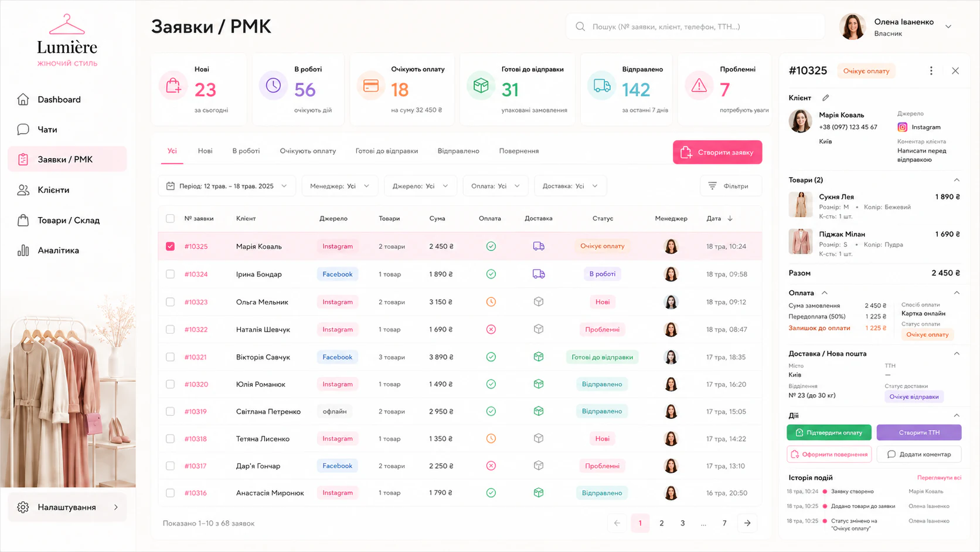Screen dimensions: 980x552
Task: Click the Створити заявку button
Action: (717, 153)
